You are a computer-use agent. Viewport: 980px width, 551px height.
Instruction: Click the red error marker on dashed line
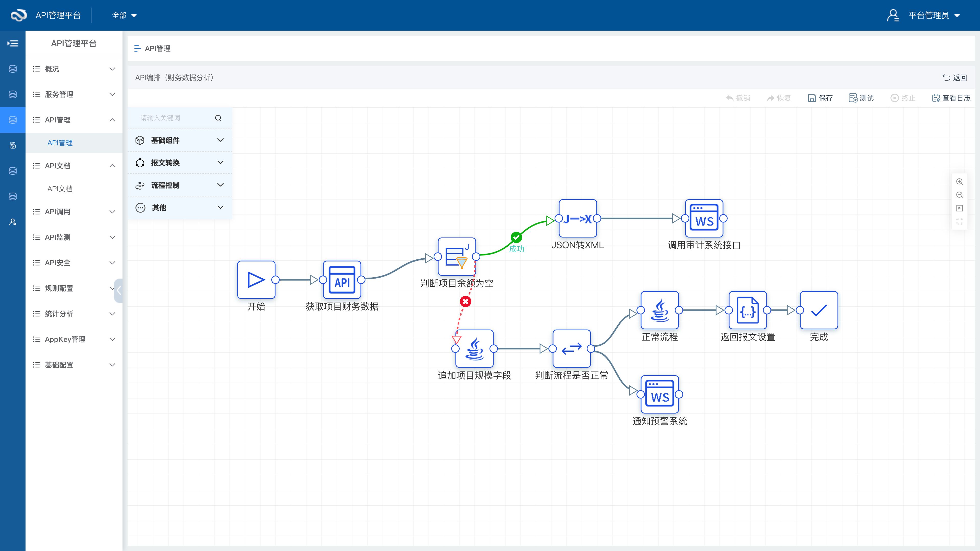[x=465, y=302]
